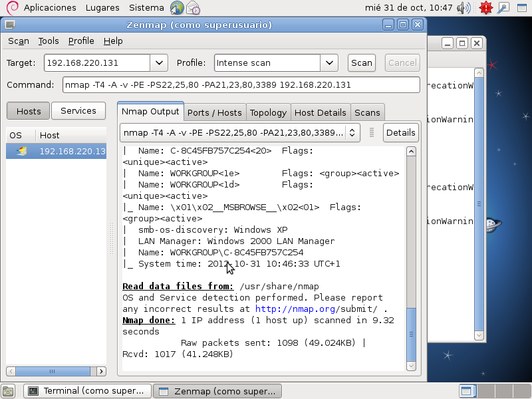
Task: Switch to first workspace in pager
Action: point(466,391)
